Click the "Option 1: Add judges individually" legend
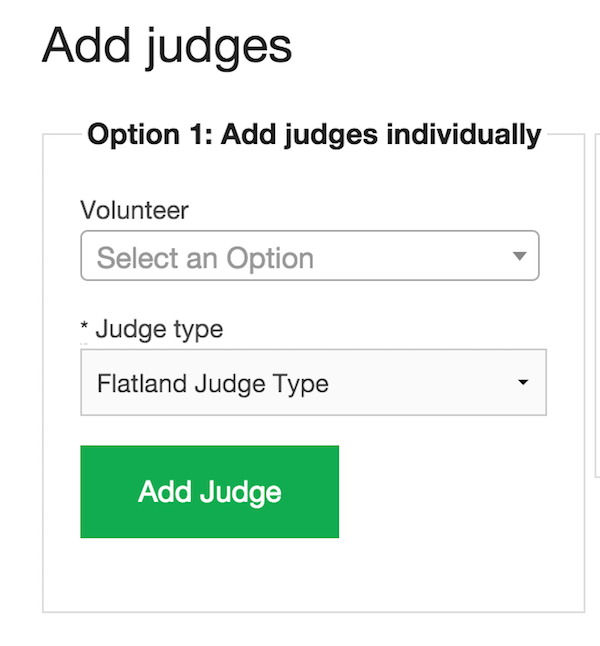The width and height of the screenshot is (600, 646). click(314, 134)
